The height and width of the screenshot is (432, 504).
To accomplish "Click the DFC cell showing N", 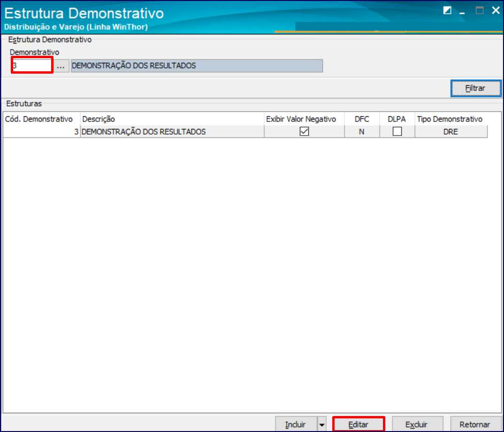I will click(362, 132).
